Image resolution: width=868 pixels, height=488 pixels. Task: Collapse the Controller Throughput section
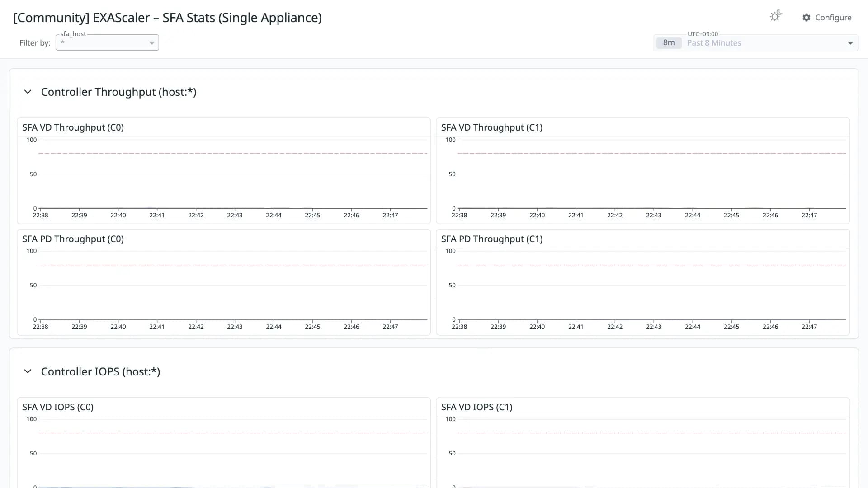click(x=28, y=92)
